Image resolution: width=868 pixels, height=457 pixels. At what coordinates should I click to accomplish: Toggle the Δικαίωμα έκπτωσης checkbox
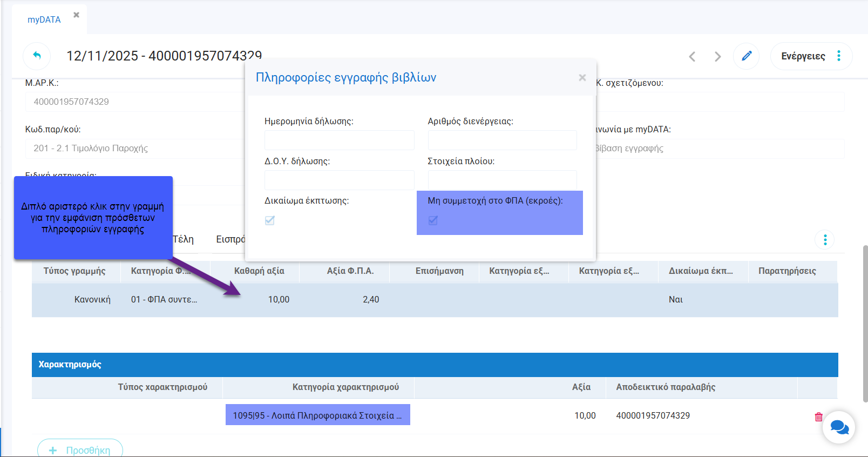point(270,220)
